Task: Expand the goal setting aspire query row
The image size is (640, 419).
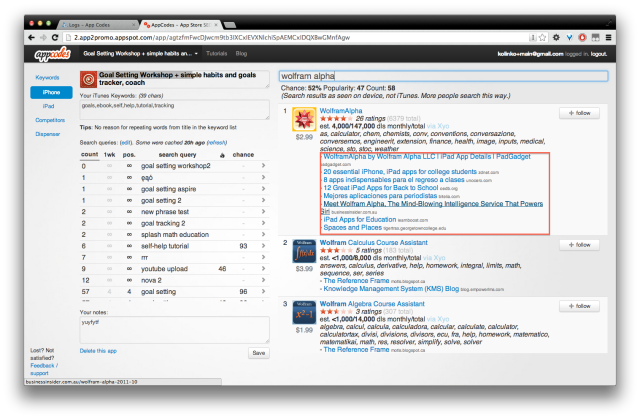Action: tap(263, 188)
